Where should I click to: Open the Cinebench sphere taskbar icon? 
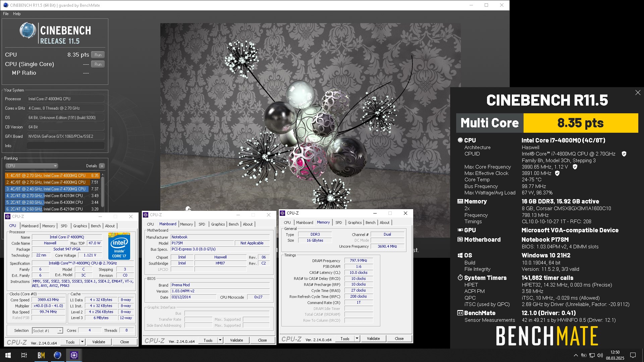58,355
